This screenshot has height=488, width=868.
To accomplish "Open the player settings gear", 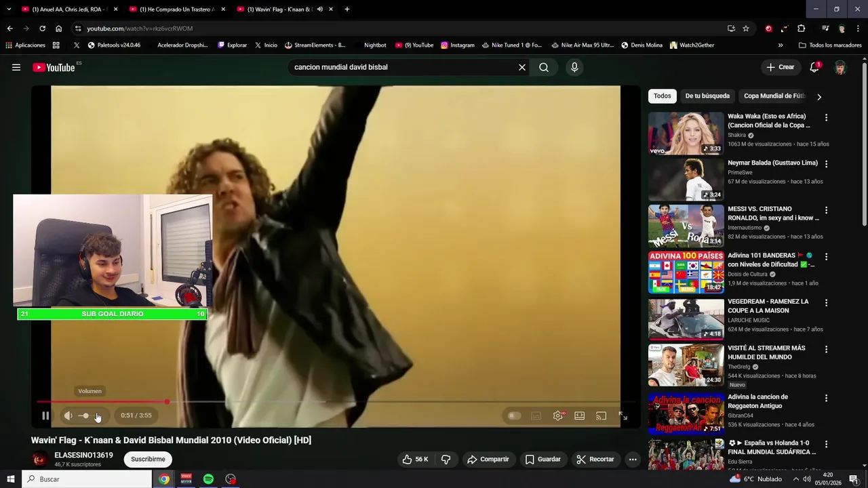I will [557, 415].
